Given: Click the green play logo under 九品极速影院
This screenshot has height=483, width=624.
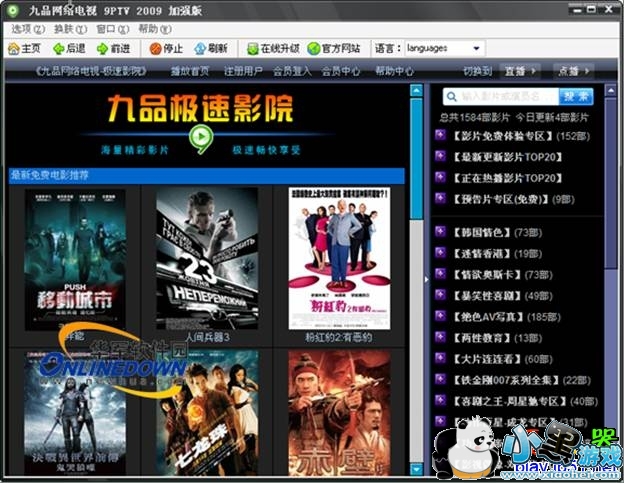Looking at the screenshot, I should point(201,138).
